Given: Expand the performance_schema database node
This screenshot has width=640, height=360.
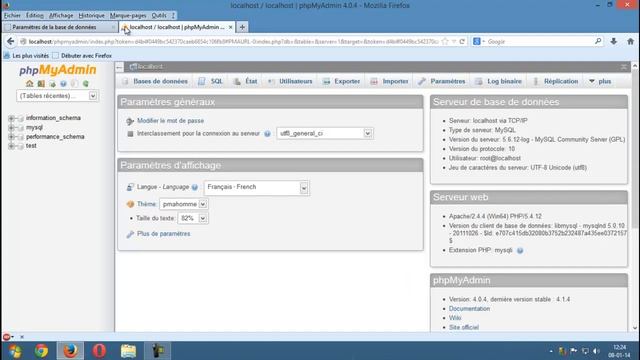Looking at the screenshot, I should pos(11,137).
